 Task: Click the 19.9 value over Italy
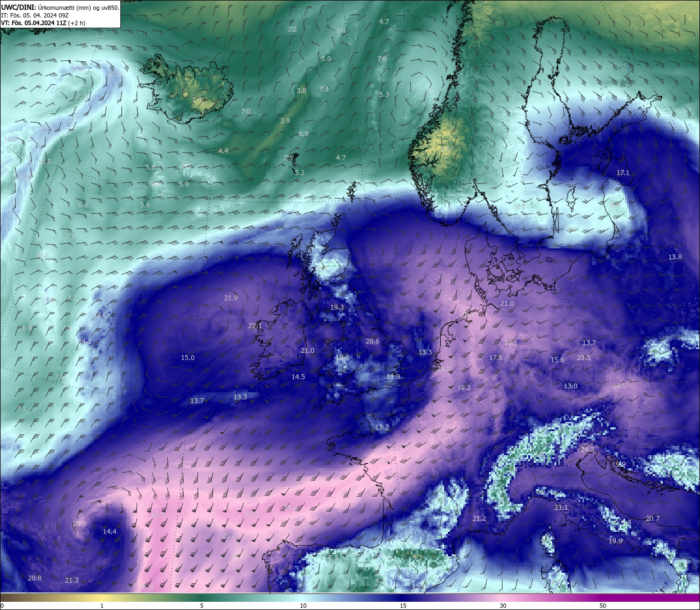point(615,541)
